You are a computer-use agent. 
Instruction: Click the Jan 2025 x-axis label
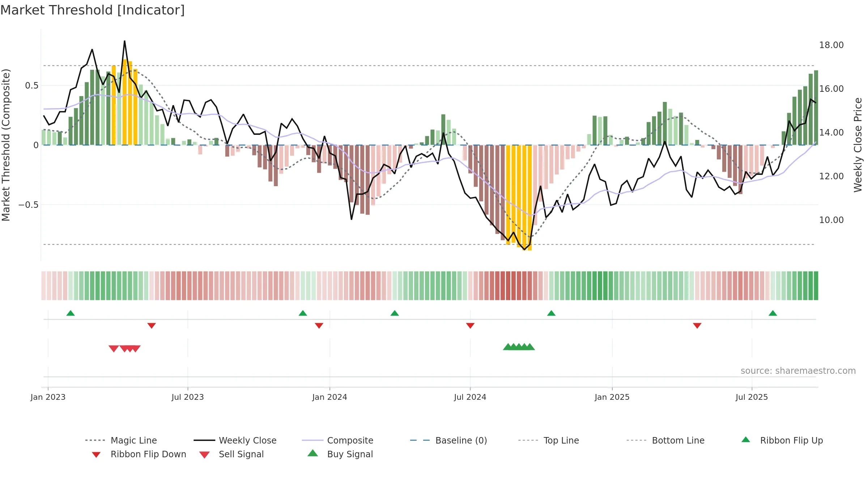(x=612, y=397)
